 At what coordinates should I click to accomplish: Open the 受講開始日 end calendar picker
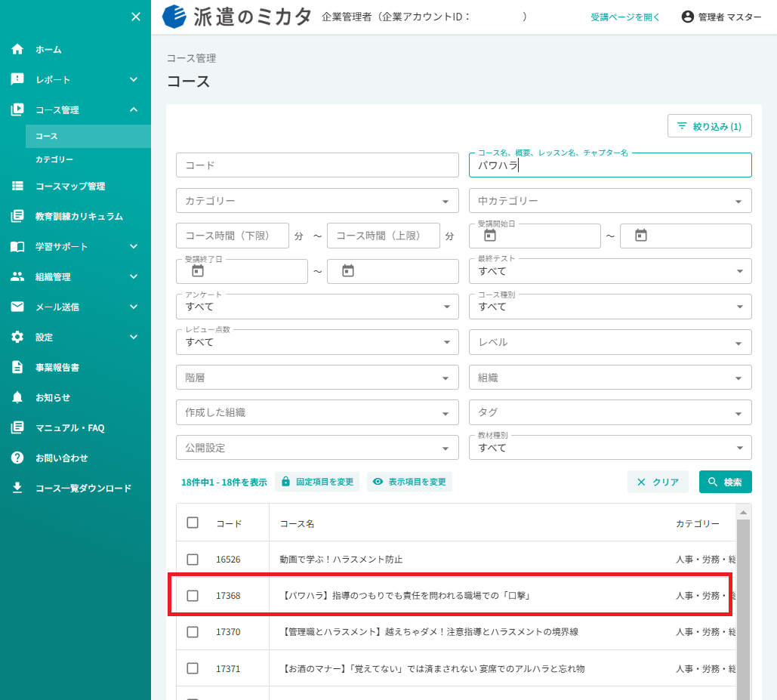641,236
